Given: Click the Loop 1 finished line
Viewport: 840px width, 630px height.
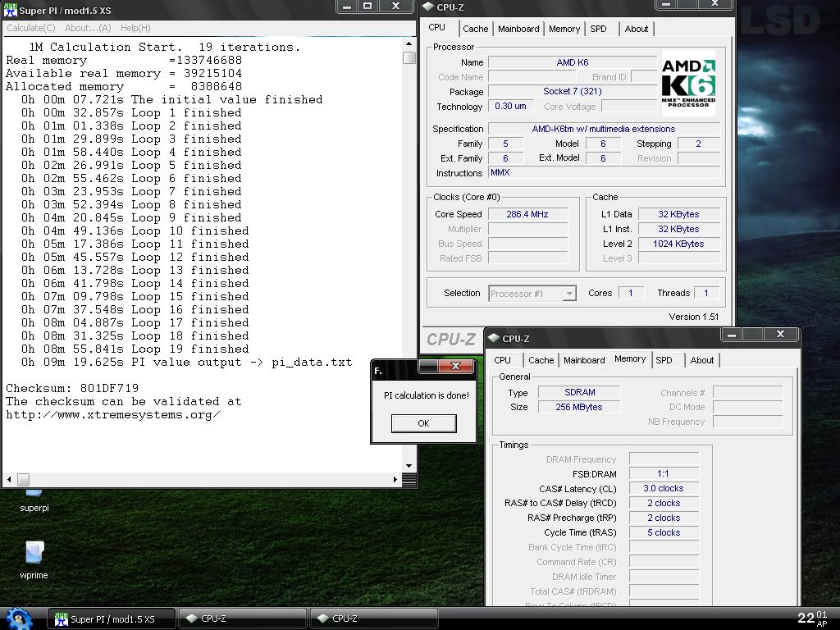Looking at the screenshot, I should [131, 112].
